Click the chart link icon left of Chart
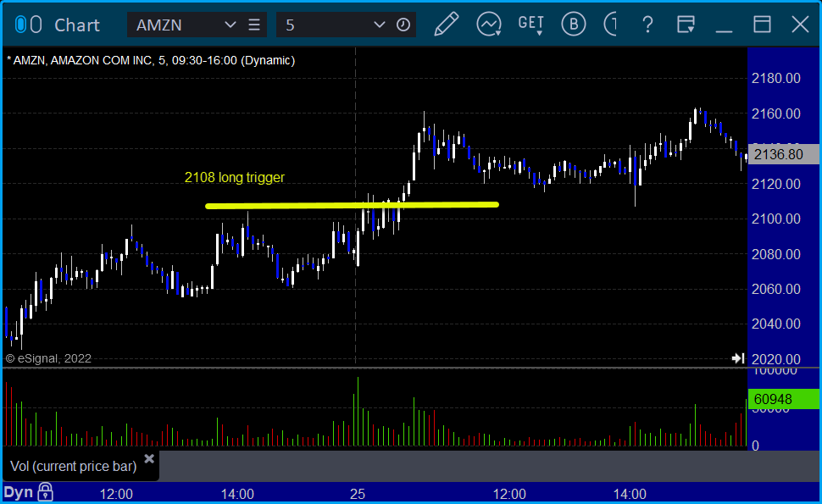The height and width of the screenshot is (504, 822). point(20,25)
